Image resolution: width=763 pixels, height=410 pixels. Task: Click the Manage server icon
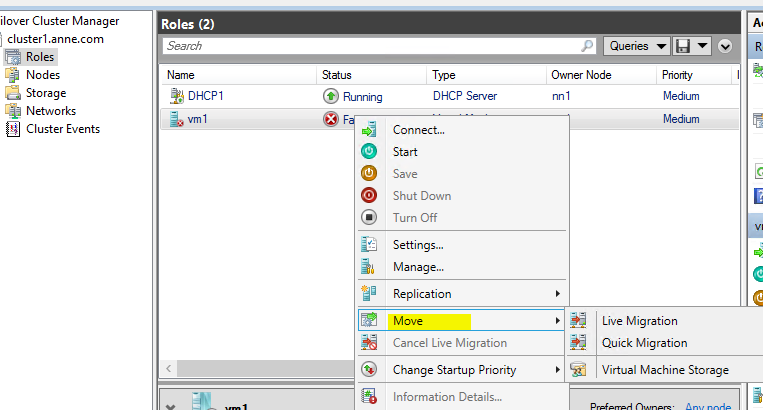[x=368, y=267]
